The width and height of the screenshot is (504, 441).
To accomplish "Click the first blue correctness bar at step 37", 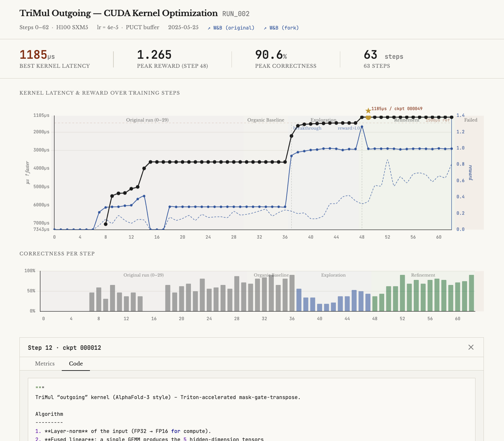I will [x=299, y=300].
